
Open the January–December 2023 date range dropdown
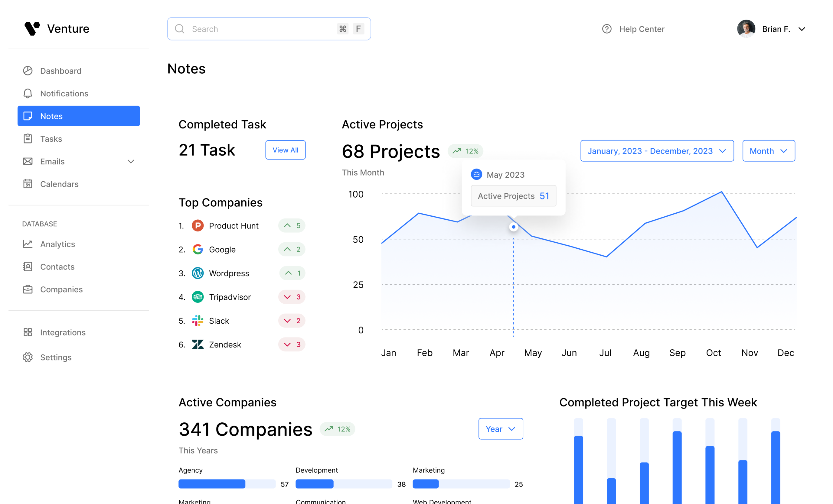click(657, 151)
